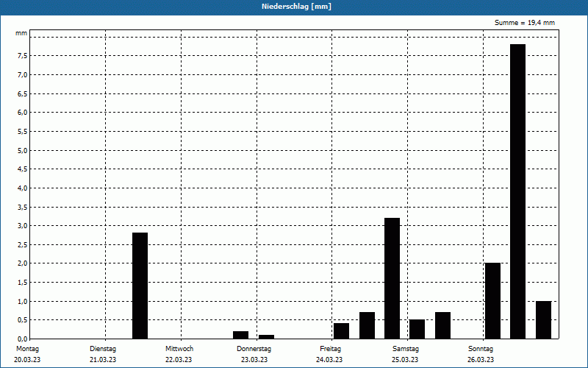Click the 4,0 y-axis value
The width and height of the screenshot is (588, 368).
tap(23, 188)
